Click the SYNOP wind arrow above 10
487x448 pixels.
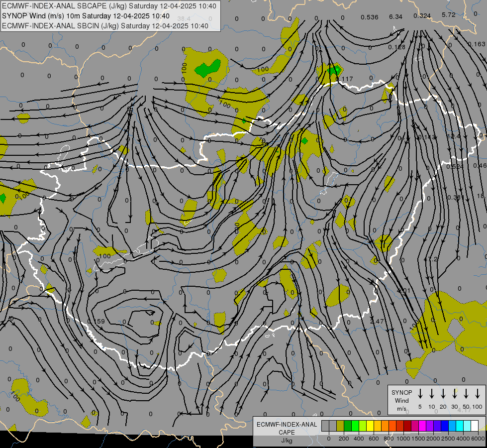coord(432,394)
